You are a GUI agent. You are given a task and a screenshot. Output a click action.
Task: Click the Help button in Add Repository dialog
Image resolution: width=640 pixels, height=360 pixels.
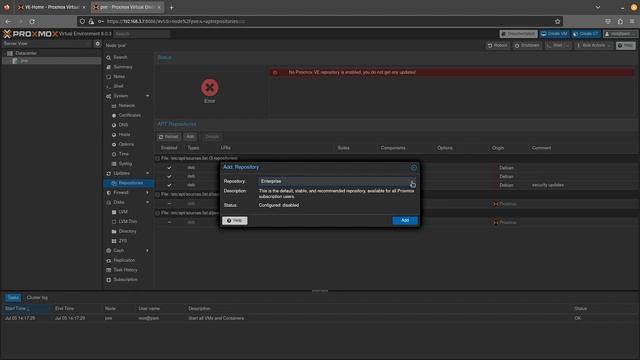pos(235,220)
